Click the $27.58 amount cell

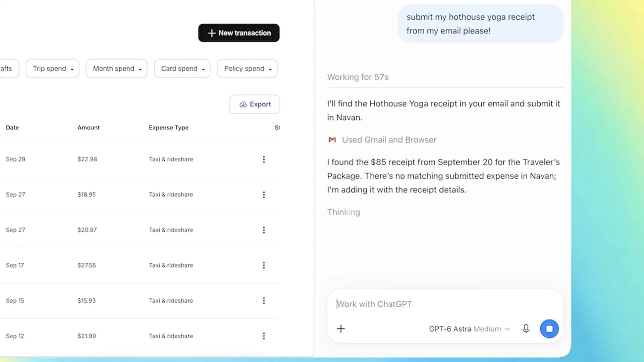[x=87, y=265]
